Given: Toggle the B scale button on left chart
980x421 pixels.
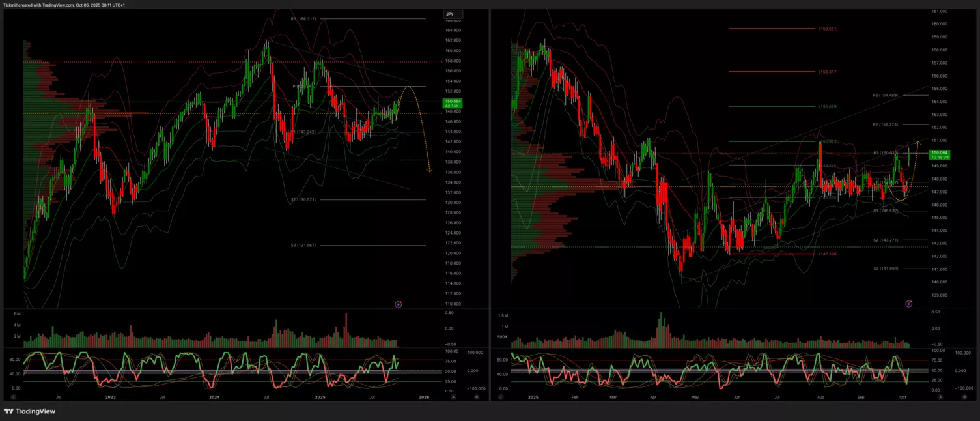Looking at the screenshot, I should (476, 396).
